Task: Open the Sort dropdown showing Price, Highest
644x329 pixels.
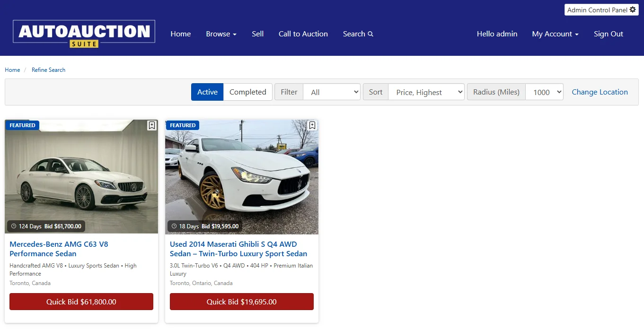Action: 426,92
